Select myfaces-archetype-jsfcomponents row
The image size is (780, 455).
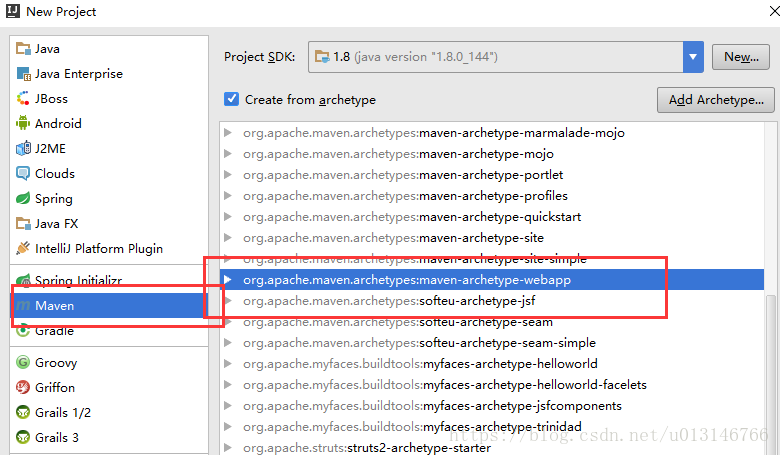(x=491, y=405)
